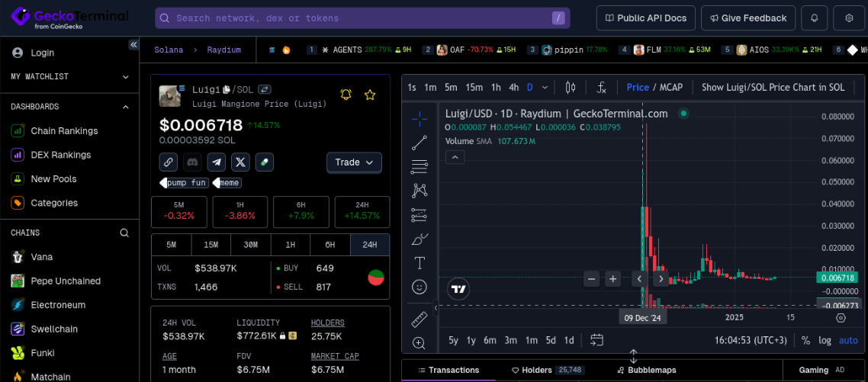Show Luigi/SOL Price Chart in SOL
The image size is (868, 382).
773,87
